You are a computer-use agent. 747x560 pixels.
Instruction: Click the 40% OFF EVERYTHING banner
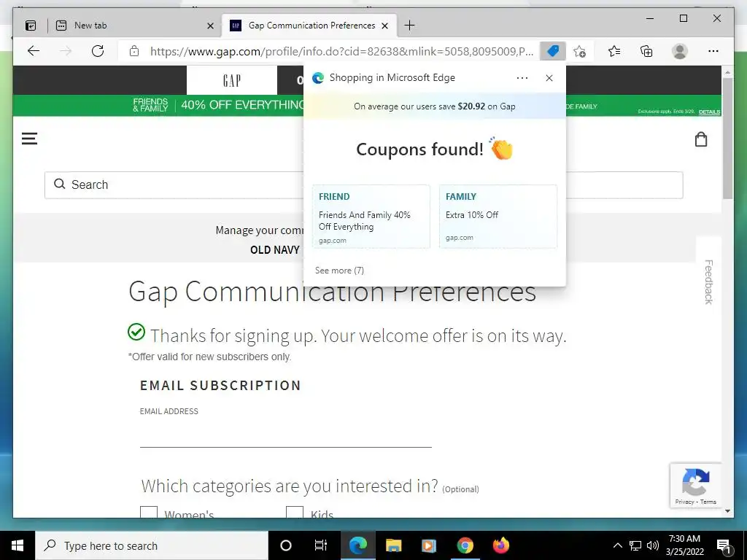point(242,105)
